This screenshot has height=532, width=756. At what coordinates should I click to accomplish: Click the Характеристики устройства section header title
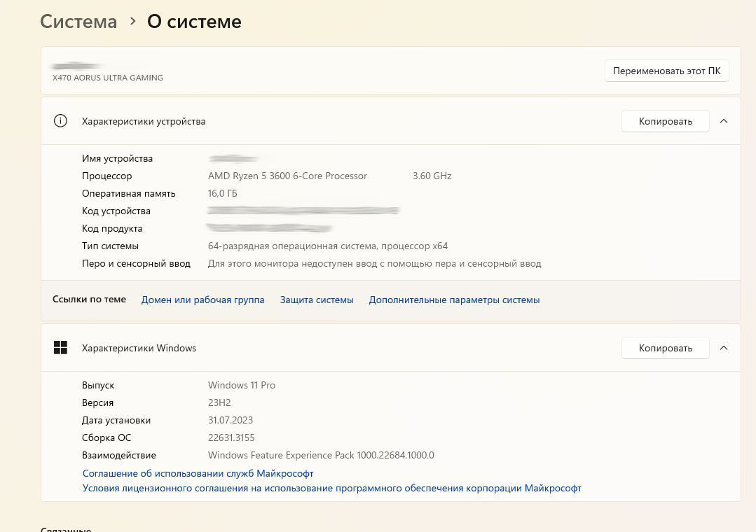[x=144, y=121]
